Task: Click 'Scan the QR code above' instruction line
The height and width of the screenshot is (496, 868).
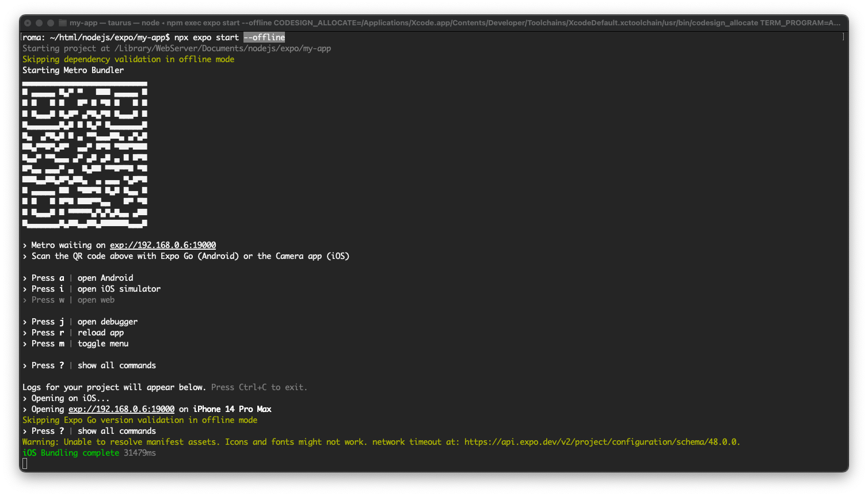Action: 186,256
